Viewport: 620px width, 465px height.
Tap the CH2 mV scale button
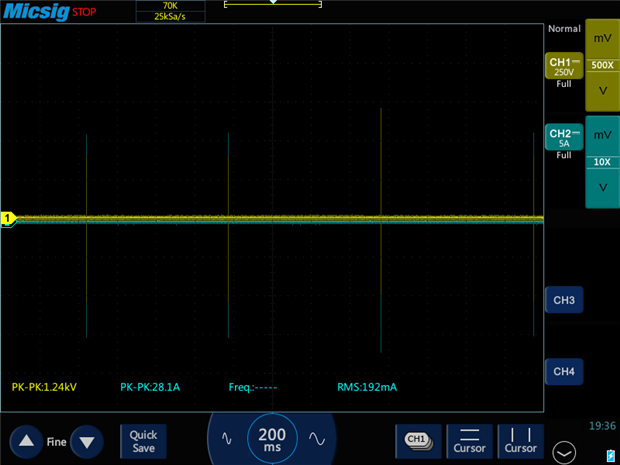[x=602, y=135]
